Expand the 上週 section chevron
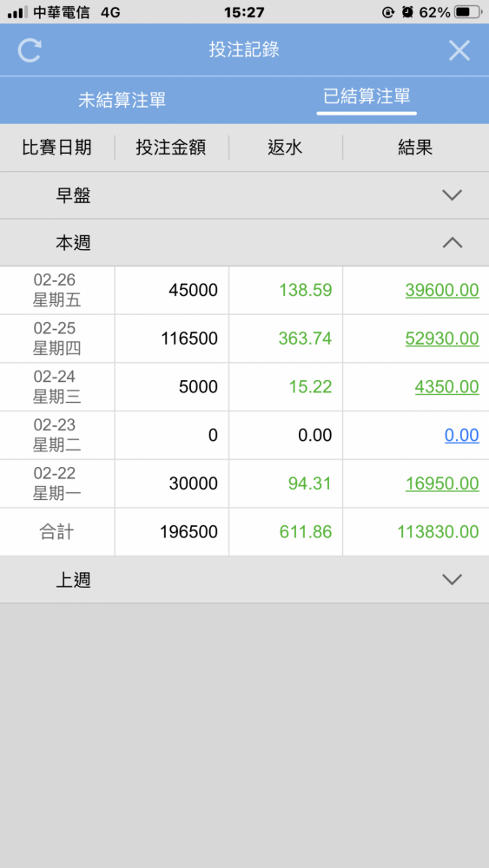 coord(453,580)
